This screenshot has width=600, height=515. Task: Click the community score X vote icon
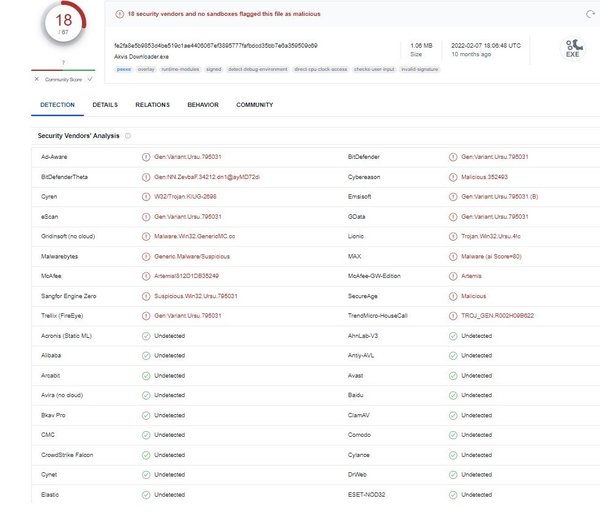click(37, 78)
